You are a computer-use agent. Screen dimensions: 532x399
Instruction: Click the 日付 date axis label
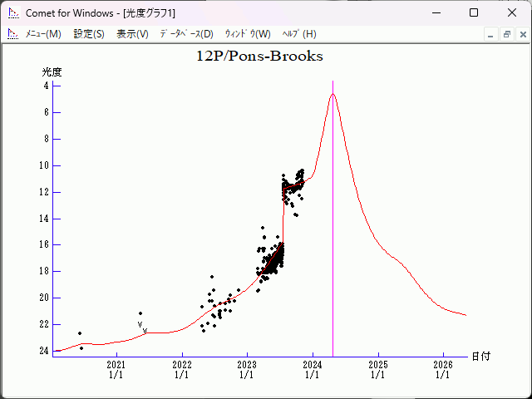480,356
